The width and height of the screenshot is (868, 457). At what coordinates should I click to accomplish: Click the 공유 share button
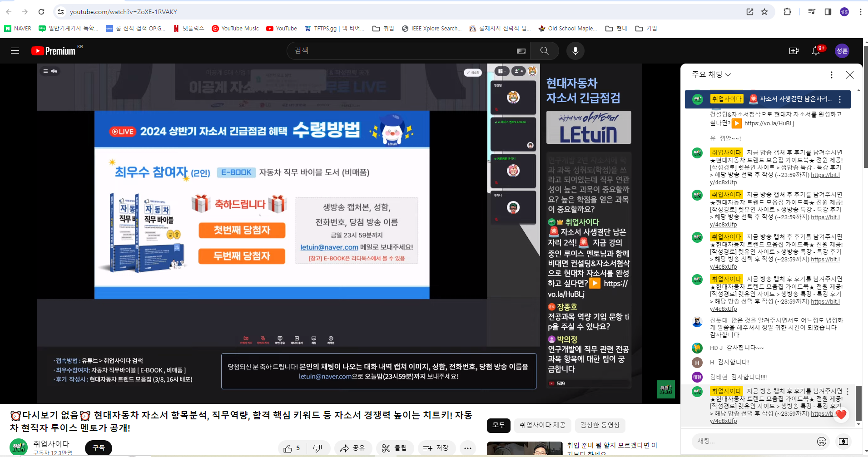pos(353,448)
